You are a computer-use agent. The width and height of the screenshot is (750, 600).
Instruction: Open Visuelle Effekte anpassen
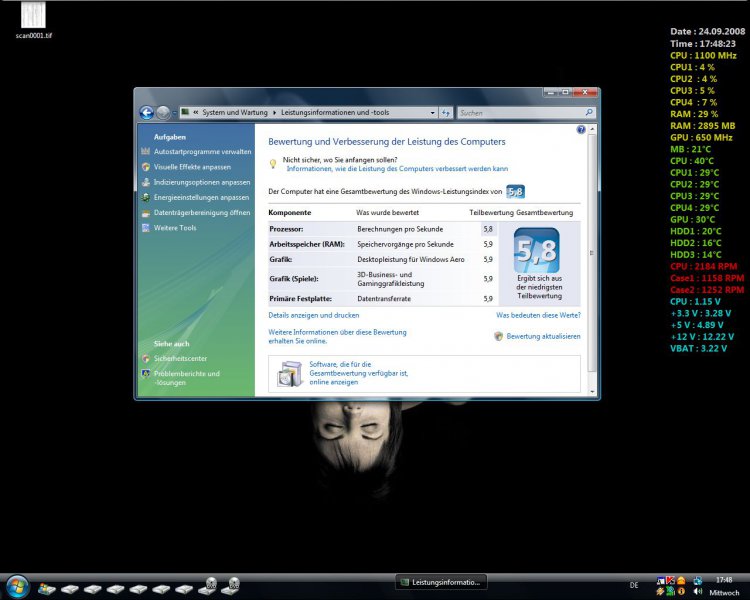coord(192,167)
